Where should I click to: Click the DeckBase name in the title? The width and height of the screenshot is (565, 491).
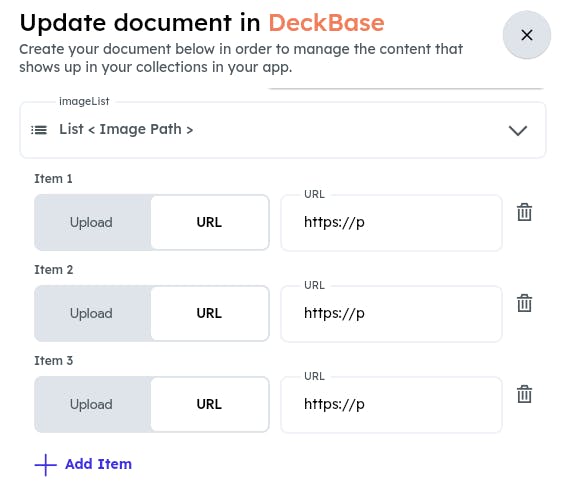[326, 23]
